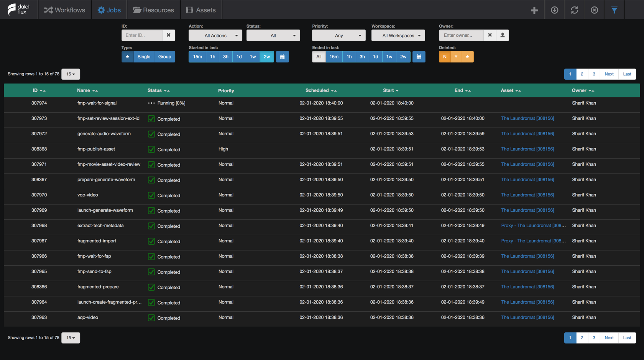Click the refresh icon in top bar
The image size is (644, 360).
pos(574,10)
